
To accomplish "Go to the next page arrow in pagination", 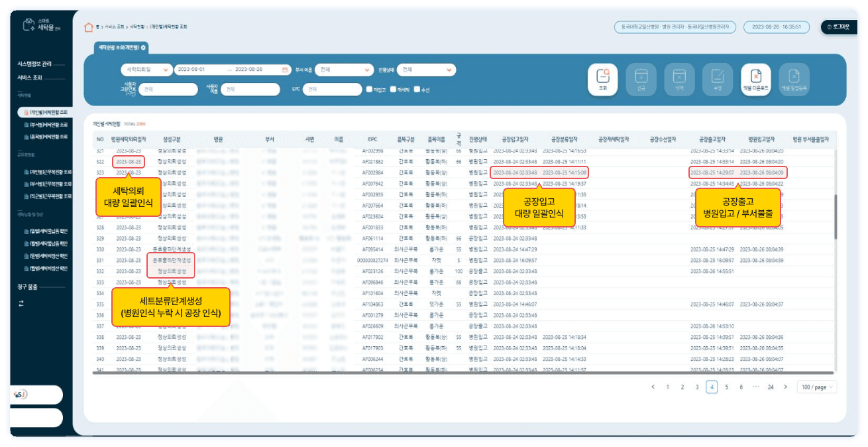I will point(786,387).
